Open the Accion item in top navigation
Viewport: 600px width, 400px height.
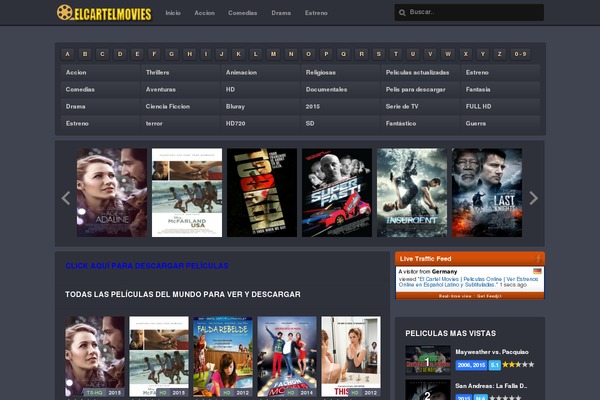pyautogui.click(x=204, y=13)
